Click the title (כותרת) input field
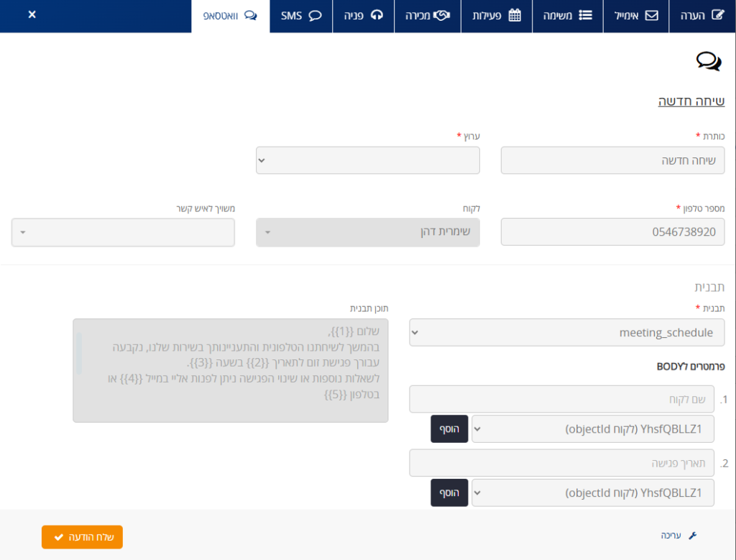Viewport: 736px width, 560px height. click(x=612, y=160)
